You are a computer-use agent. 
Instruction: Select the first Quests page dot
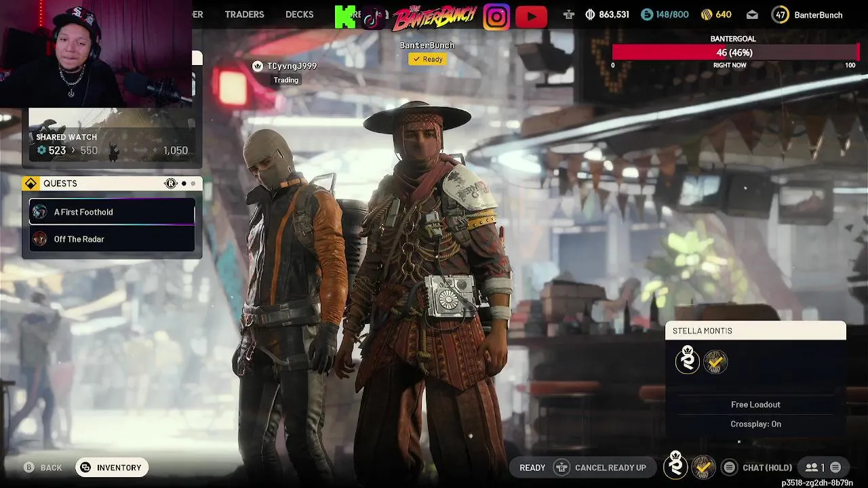click(184, 184)
